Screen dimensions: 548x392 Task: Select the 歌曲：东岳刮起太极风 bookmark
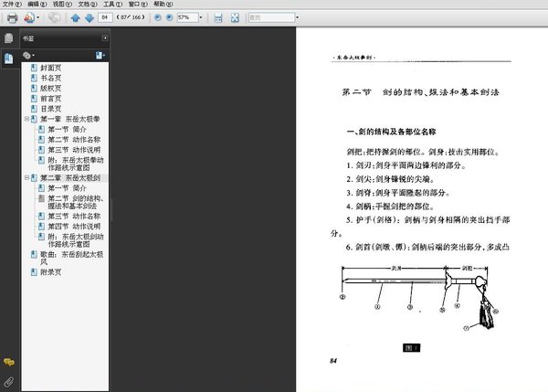pyautogui.click(x=71, y=258)
